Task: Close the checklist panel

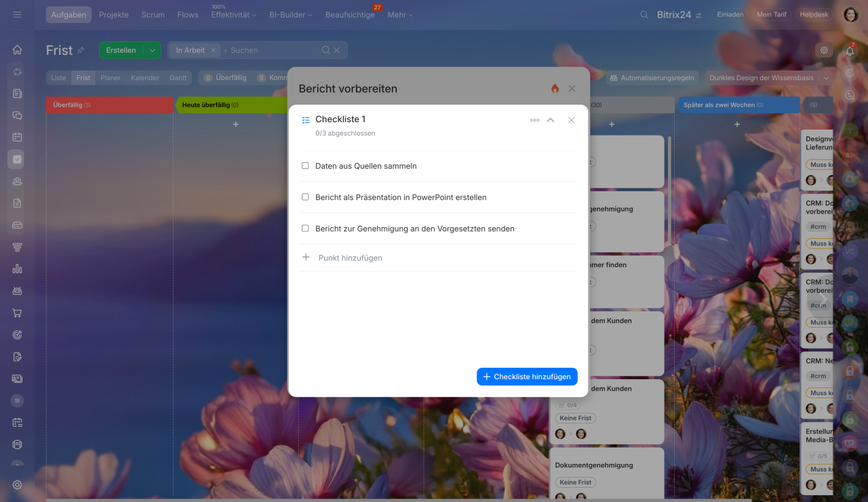Action: click(572, 120)
